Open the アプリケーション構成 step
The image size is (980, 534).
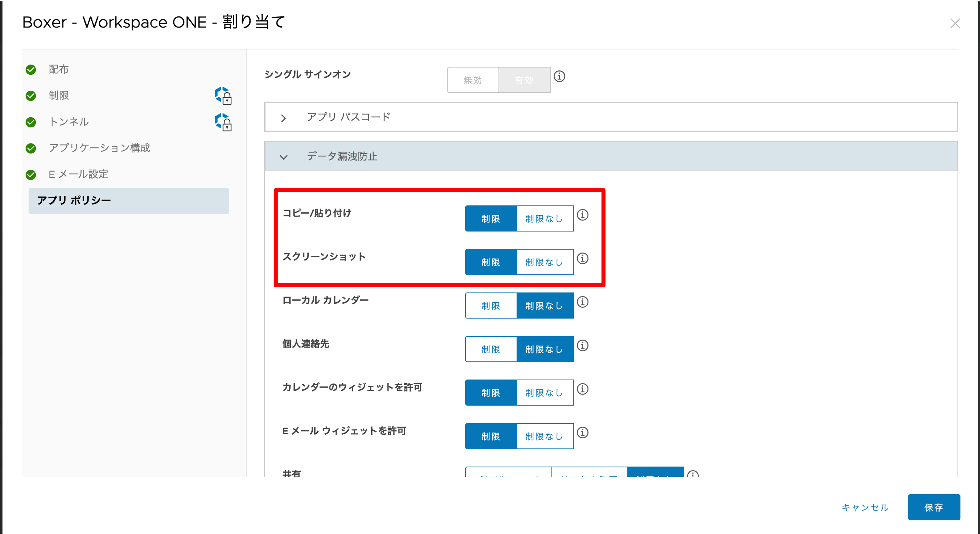(99, 148)
